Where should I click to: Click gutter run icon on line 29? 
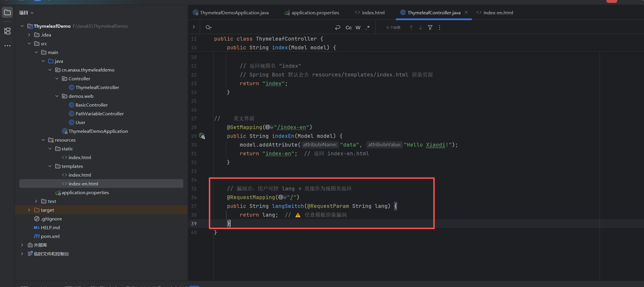point(202,136)
